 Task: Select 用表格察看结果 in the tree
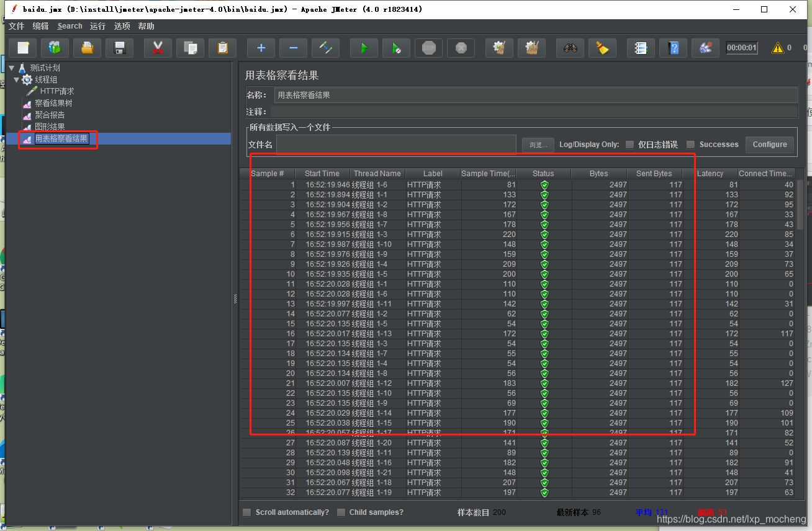[61, 138]
